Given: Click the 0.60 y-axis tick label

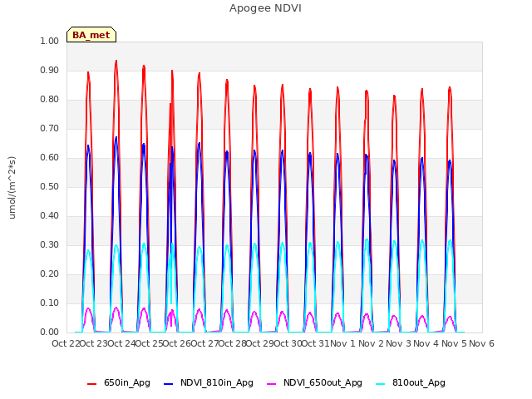Looking at the screenshot, I should (x=50, y=157).
